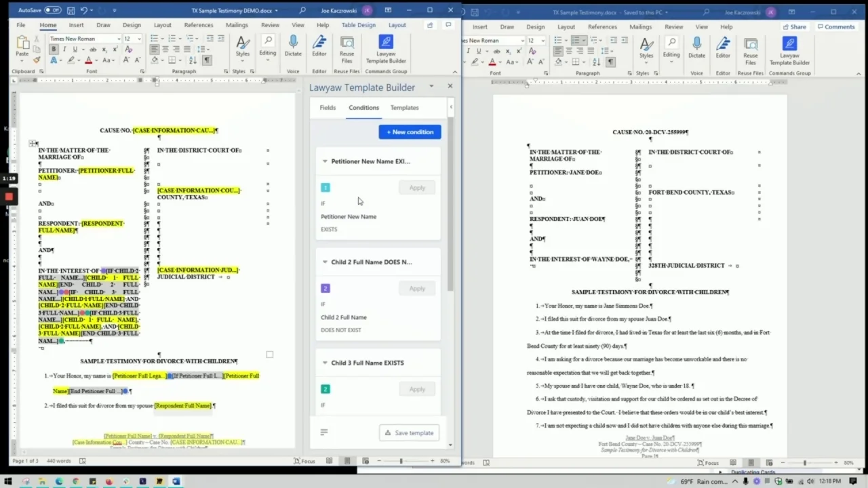Center text alignment in DEMO window
Screen dimensions: 868x488
(x=165, y=49)
